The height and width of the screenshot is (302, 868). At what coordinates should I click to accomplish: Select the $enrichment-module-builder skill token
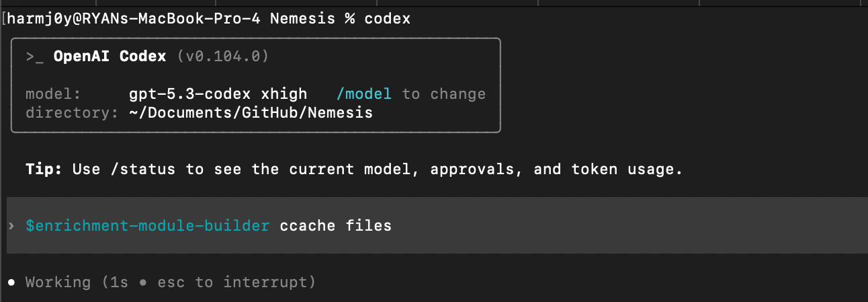(x=147, y=225)
